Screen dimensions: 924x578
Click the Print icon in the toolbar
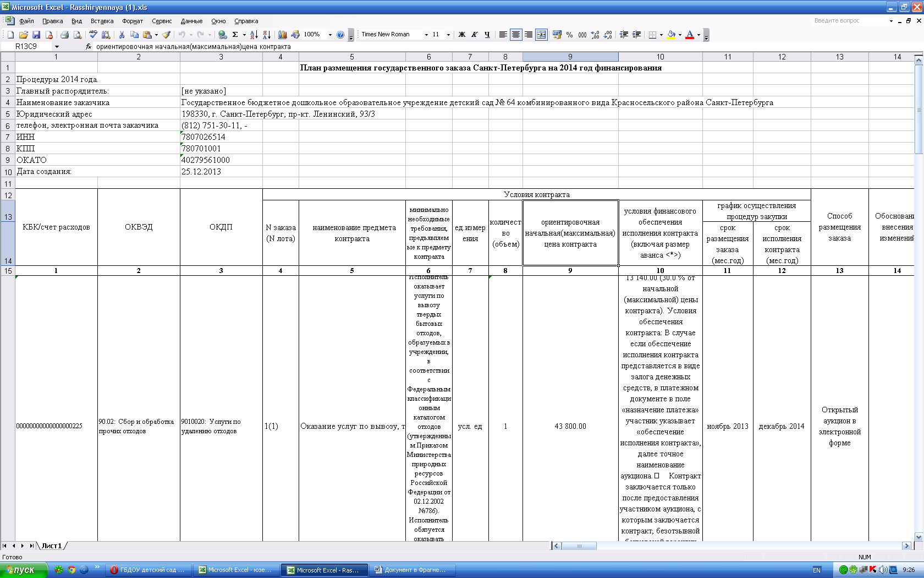pyautogui.click(x=64, y=35)
